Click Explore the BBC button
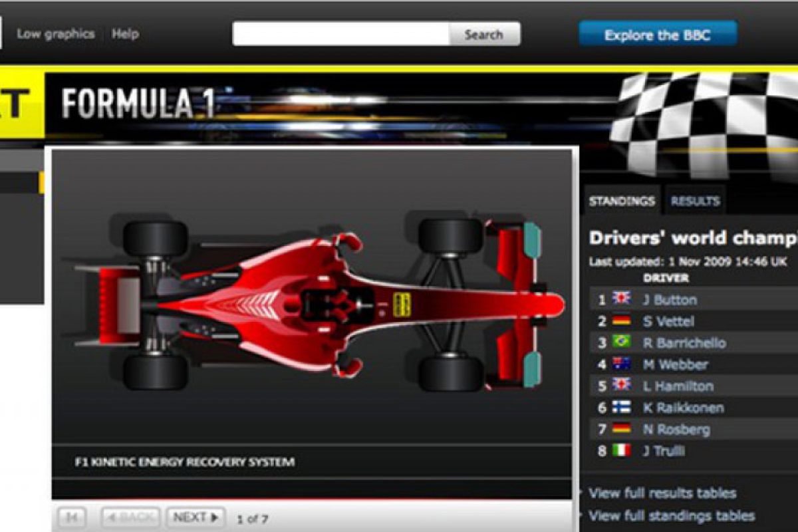Screen dimensions: 798x532 tap(657, 35)
